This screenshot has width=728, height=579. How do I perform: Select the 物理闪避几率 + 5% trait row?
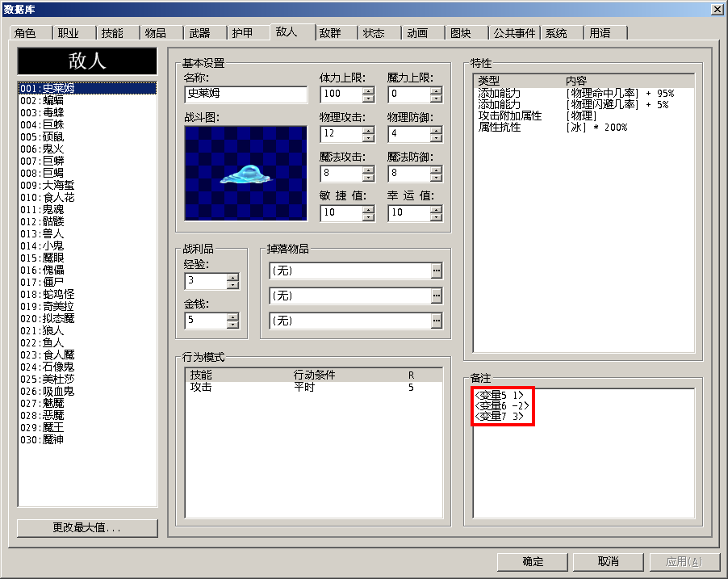pos(584,104)
